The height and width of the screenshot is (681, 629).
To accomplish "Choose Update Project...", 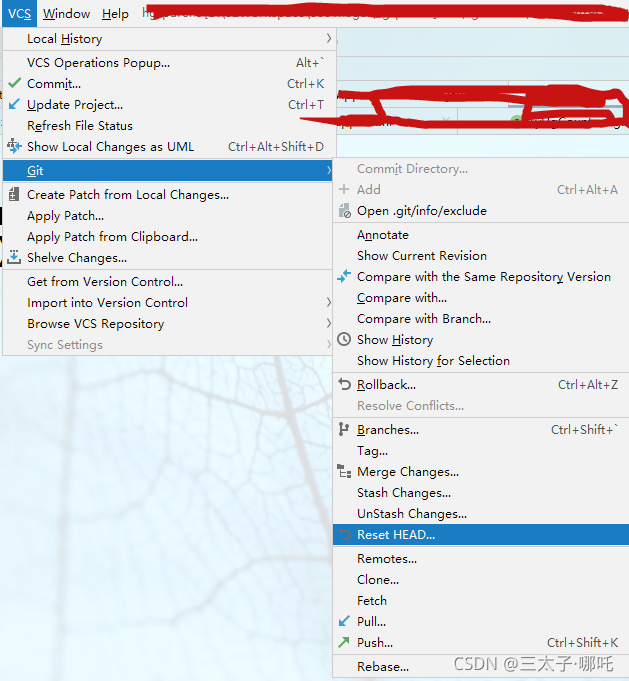I will [x=169, y=105].
